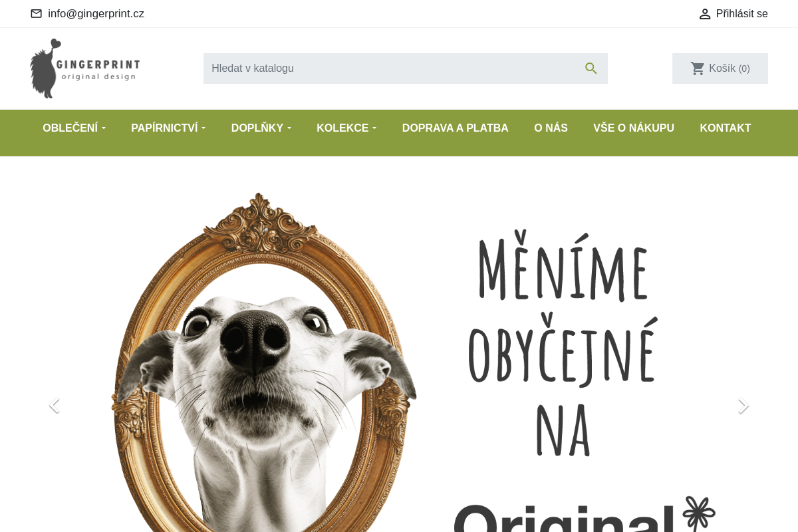The height and width of the screenshot is (532, 798).
Task: Open the info@gingerprint.cz email link
Action: point(96,14)
